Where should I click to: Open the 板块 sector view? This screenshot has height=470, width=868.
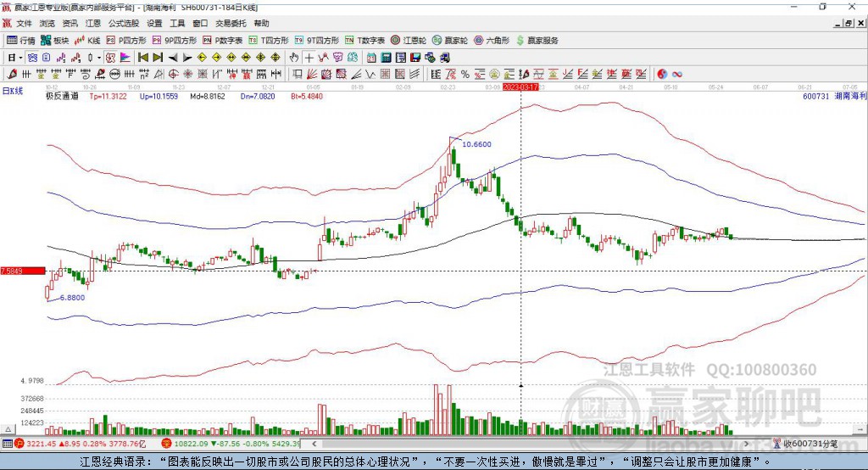(x=54, y=41)
